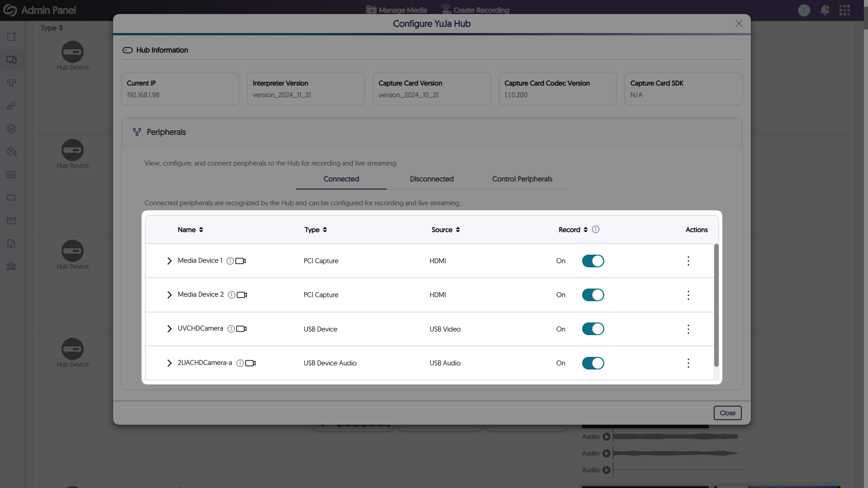Click the info icon beside the Record column
This screenshot has height=488, width=868.
click(x=595, y=229)
